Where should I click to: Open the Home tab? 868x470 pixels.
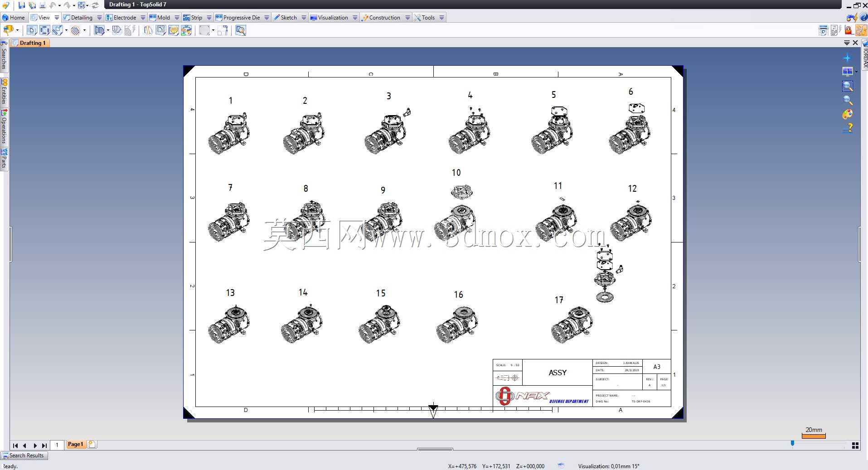(x=14, y=18)
